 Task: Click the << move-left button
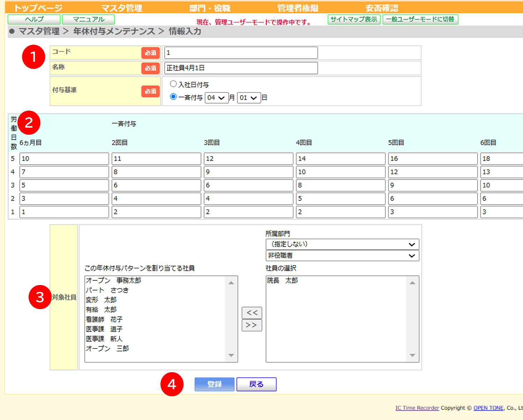point(252,313)
